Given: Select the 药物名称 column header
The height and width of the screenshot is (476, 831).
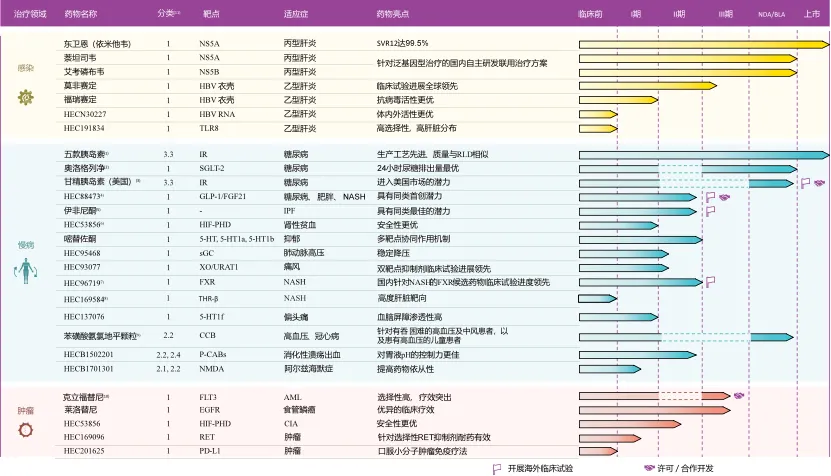Looking at the screenshot, I should (81, 15).
